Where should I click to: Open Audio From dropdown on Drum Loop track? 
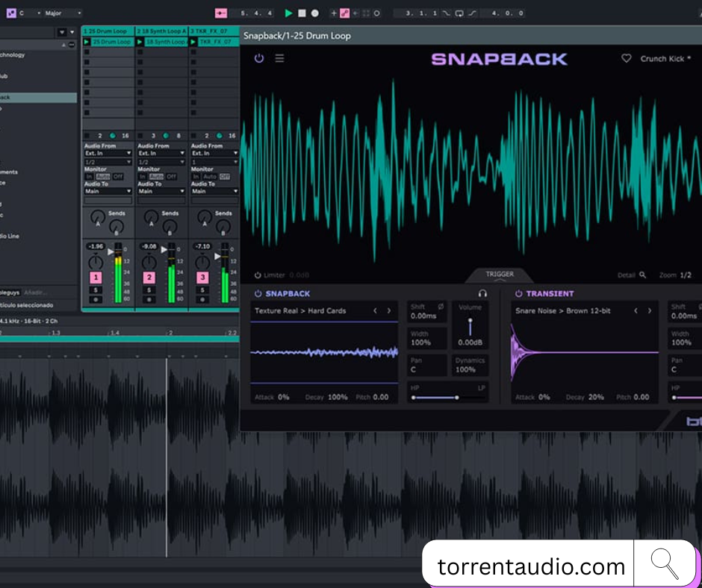108,153
